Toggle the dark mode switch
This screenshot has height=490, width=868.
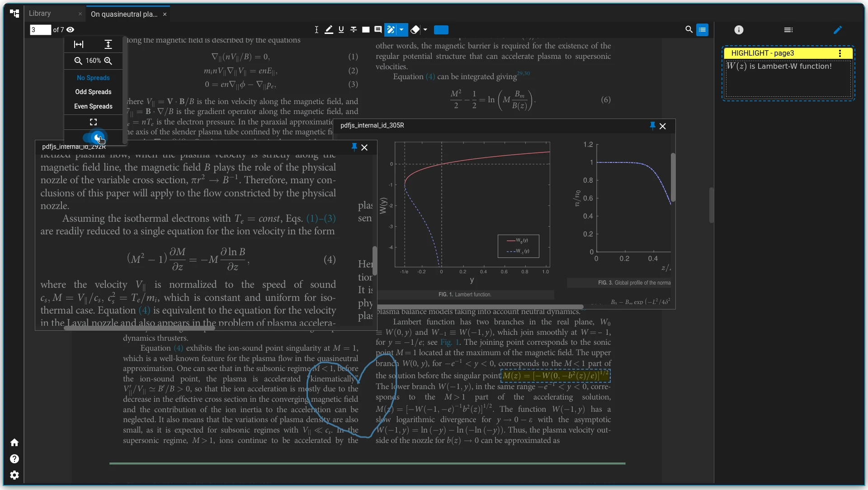pos(94,137)
